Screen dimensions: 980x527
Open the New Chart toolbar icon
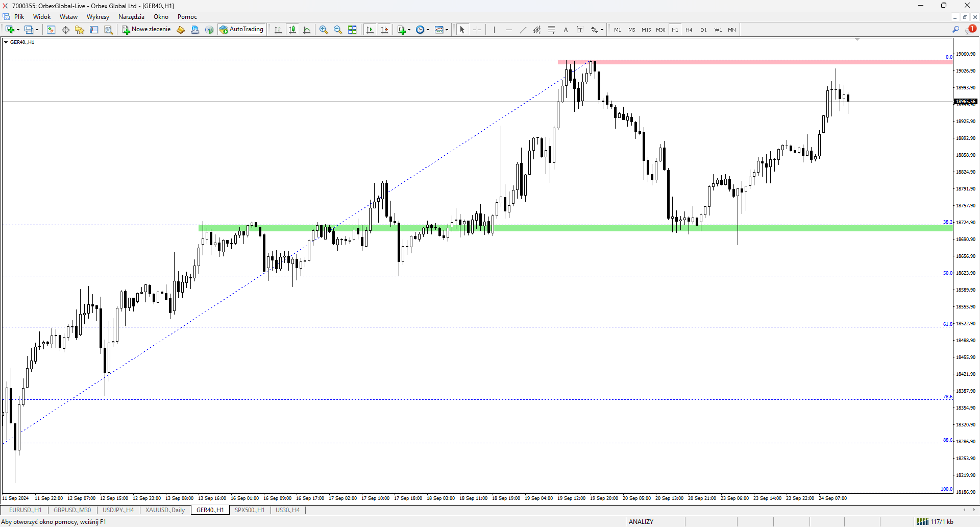[10, 30]
